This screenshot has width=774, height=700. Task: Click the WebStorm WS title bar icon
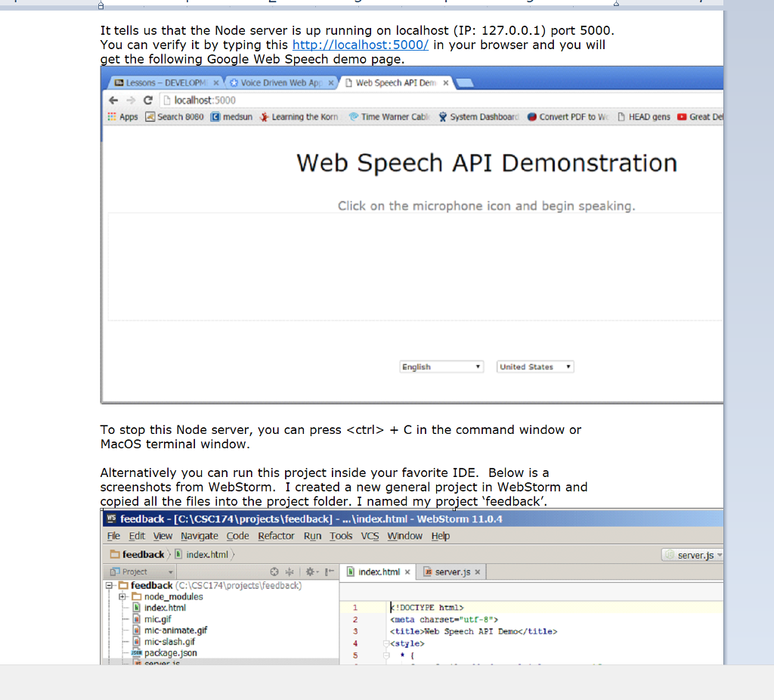112,519
